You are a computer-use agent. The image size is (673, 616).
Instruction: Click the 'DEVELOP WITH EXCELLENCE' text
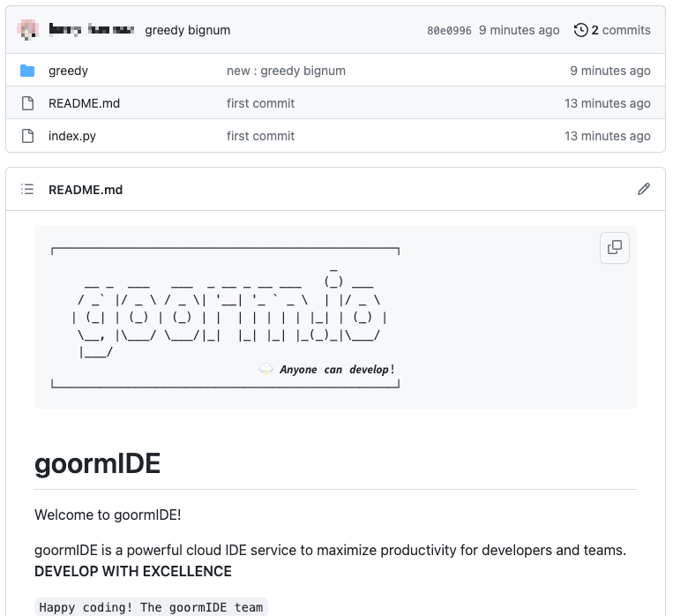[133, 571]
